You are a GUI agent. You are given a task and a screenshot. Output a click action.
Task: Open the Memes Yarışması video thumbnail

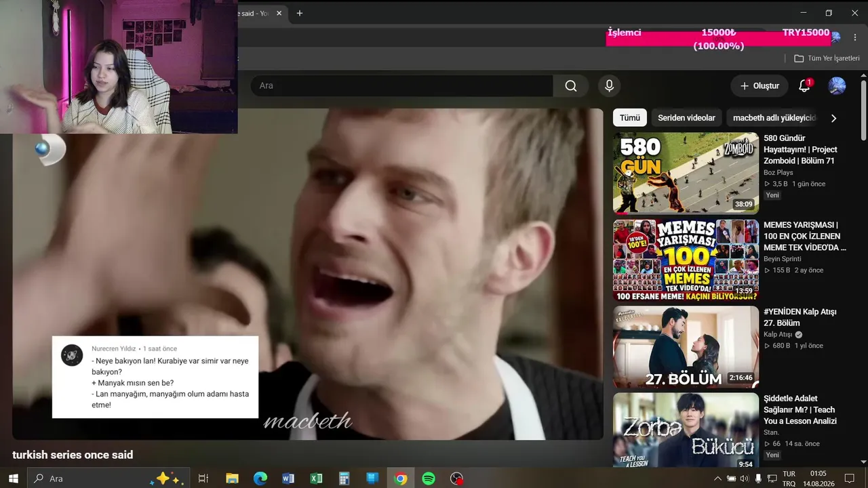[686, 260]
